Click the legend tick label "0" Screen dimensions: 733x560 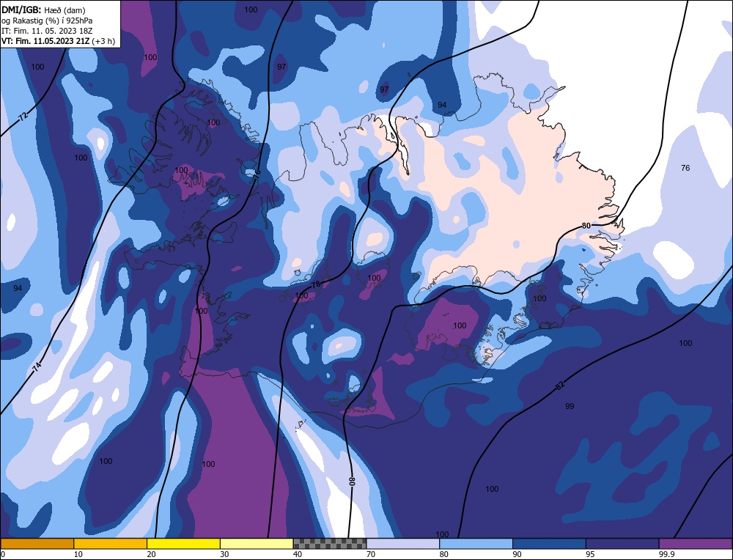point(3,554)
